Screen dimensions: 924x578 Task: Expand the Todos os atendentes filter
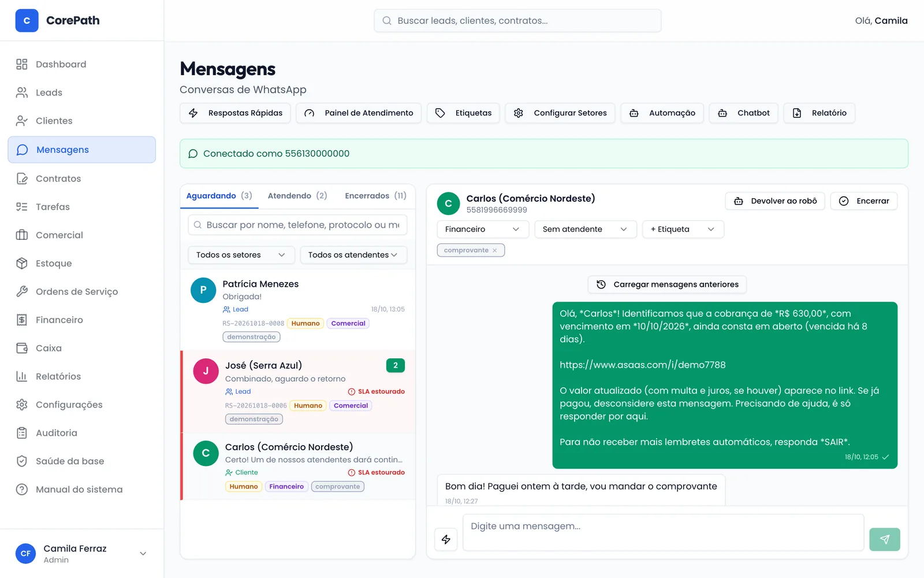pos(353,255)
